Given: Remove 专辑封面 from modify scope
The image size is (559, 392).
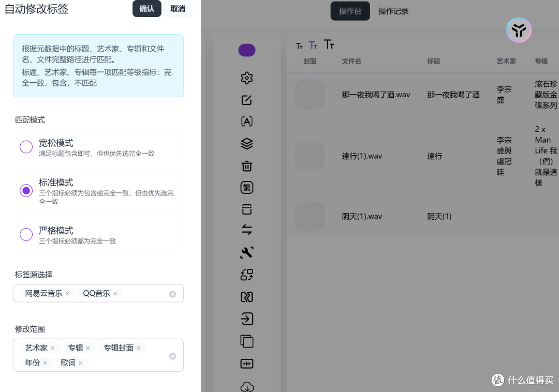Looking at the screenshot, I should (x=138, y=348).
